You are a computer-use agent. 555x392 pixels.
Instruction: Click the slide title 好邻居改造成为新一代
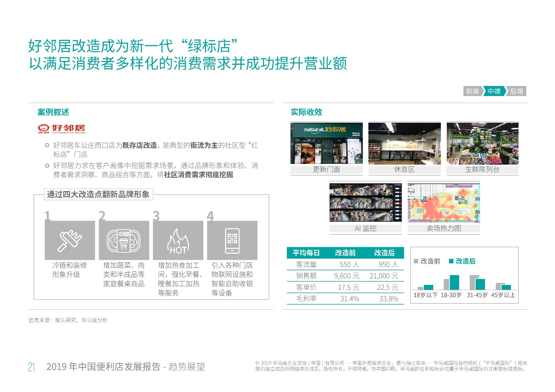188,55
